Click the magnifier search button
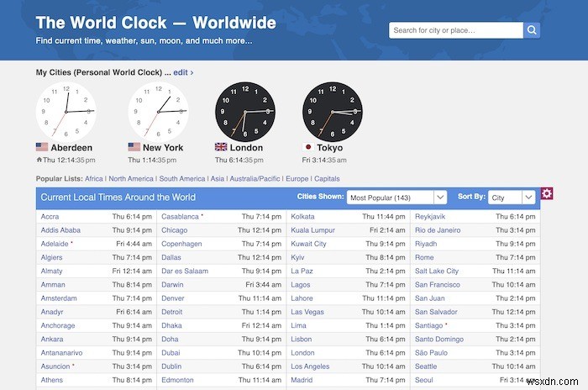588x390 pixels. [533, 31]
